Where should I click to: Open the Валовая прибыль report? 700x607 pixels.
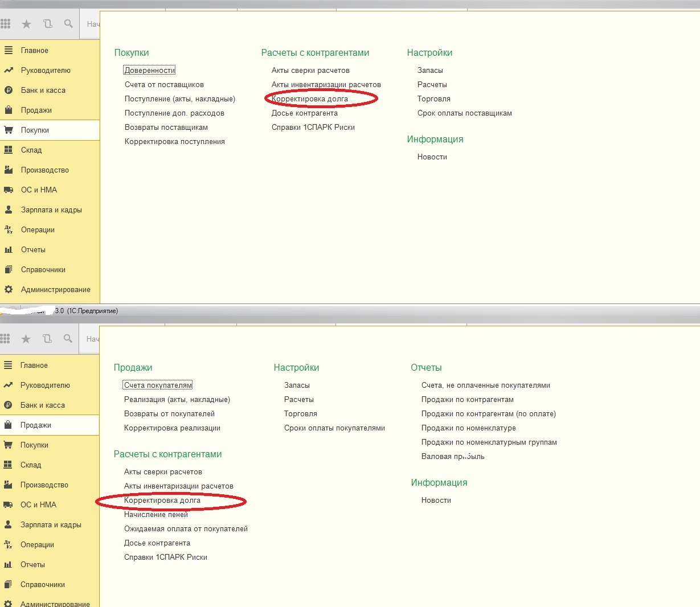coord(453,456)
